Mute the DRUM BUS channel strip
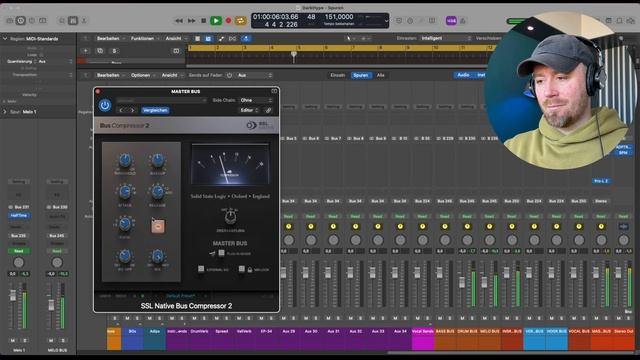This screenshot has height=360, width=640. [462, 318]
